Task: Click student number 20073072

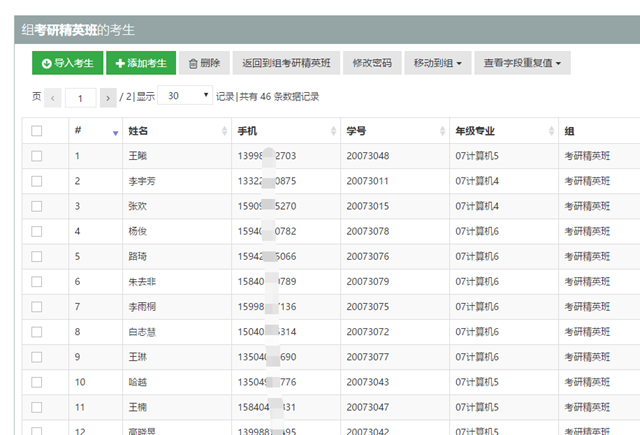Action: point(368,332)
